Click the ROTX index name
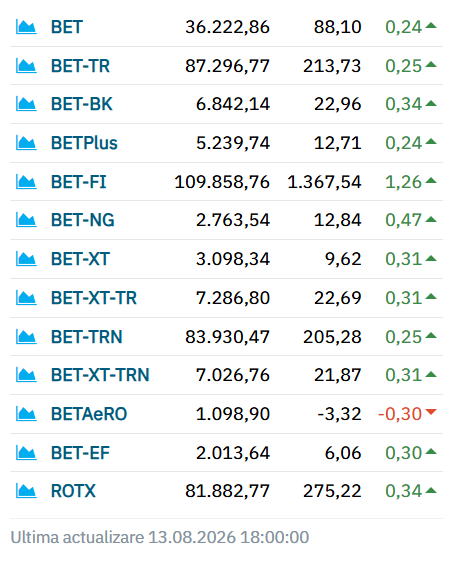455x565 pixels. pos(73,491)
